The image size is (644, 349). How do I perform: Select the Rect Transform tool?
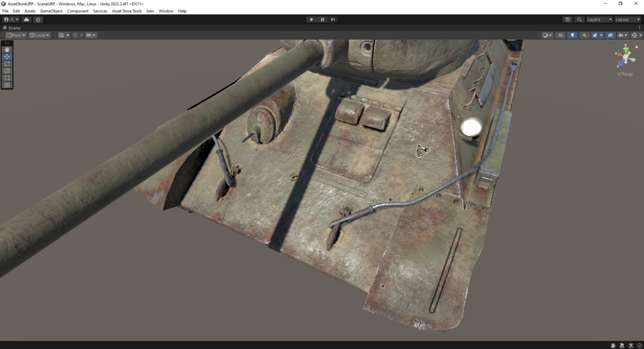pos(7,77)
